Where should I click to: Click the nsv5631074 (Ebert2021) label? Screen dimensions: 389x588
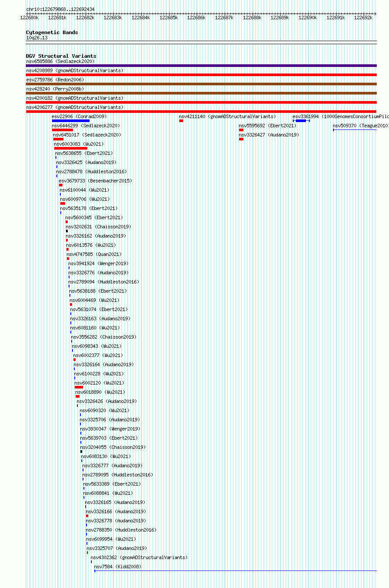click(99, 309)
